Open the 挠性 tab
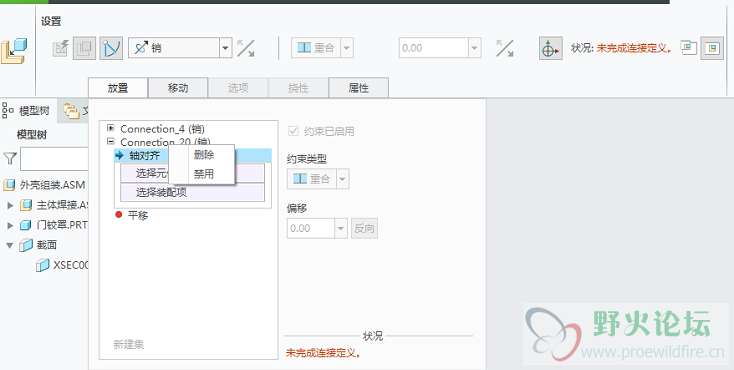The image size is (734, 370). point(298,88)
